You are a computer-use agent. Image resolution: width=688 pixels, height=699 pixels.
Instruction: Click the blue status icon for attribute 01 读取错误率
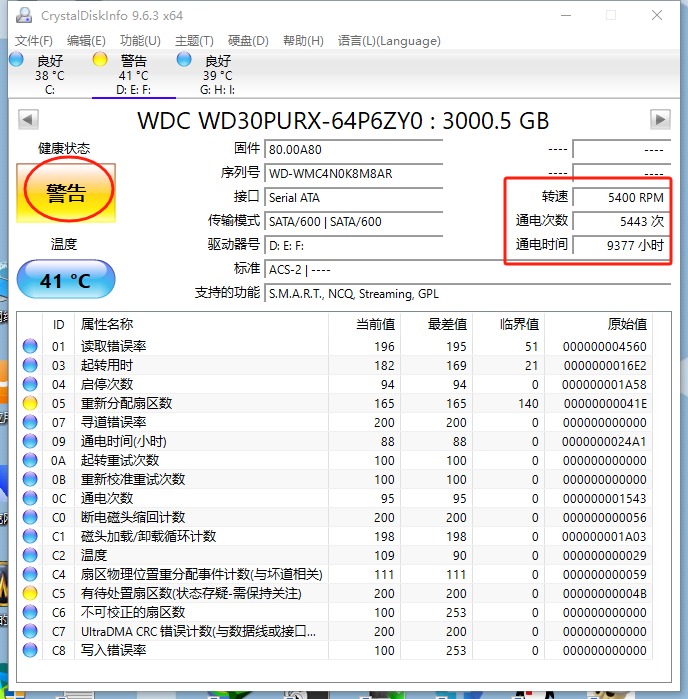(x=30, y=346)
